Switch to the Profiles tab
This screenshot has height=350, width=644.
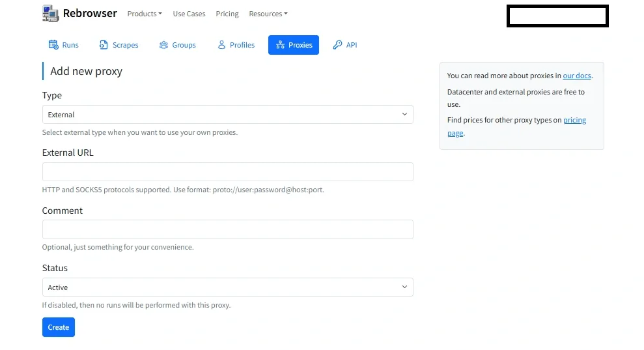click(236, 45)
